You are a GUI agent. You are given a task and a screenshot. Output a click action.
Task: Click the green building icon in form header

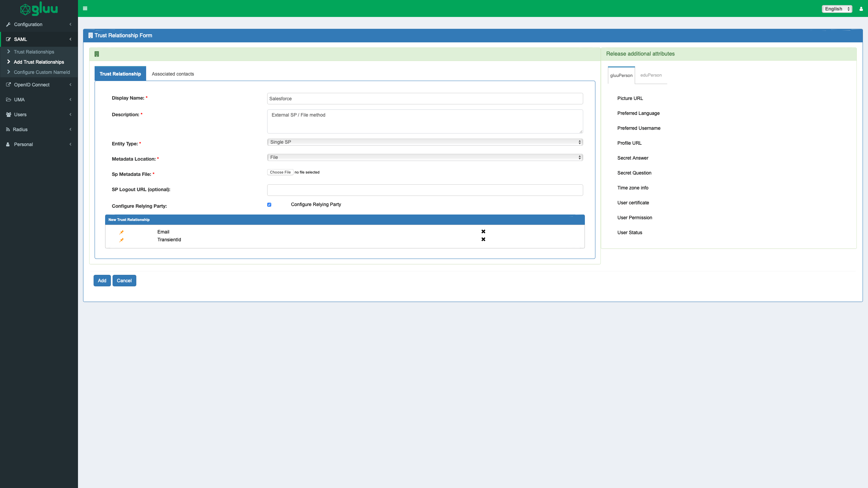pyautogui.click(x=97, y=54)
